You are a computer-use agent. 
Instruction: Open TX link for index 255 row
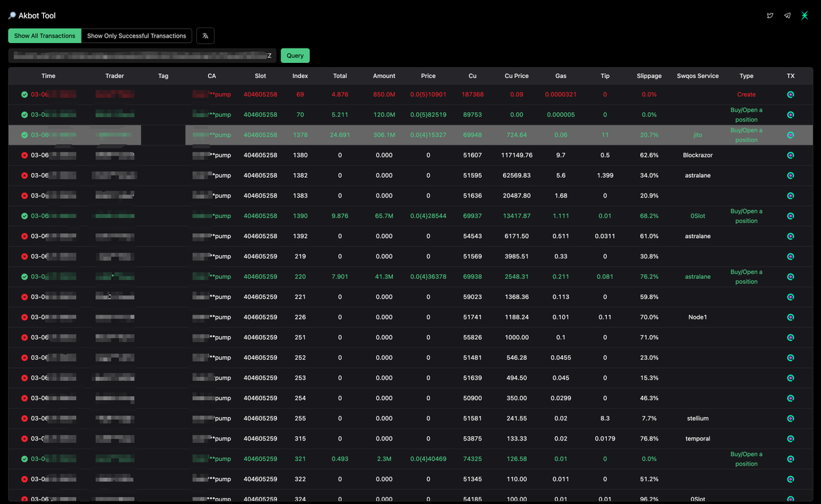[790, 419]
